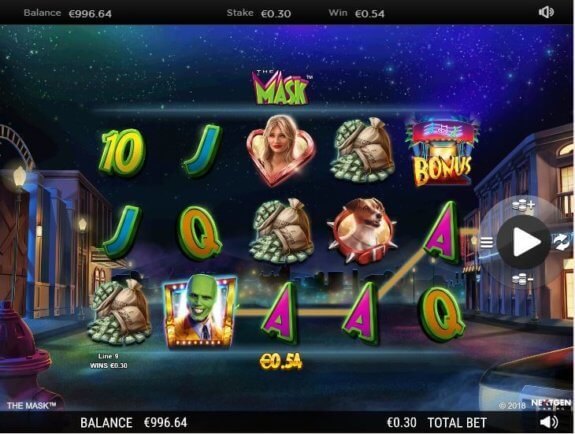
Task: Increase the bet with the coins plus icon
Action: coord(523,205)
